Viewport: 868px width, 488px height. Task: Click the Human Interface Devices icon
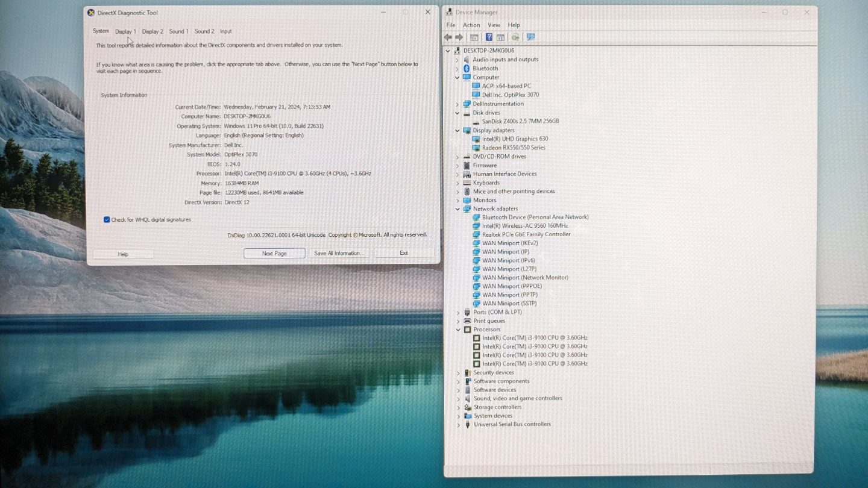[x=467, y=174]
